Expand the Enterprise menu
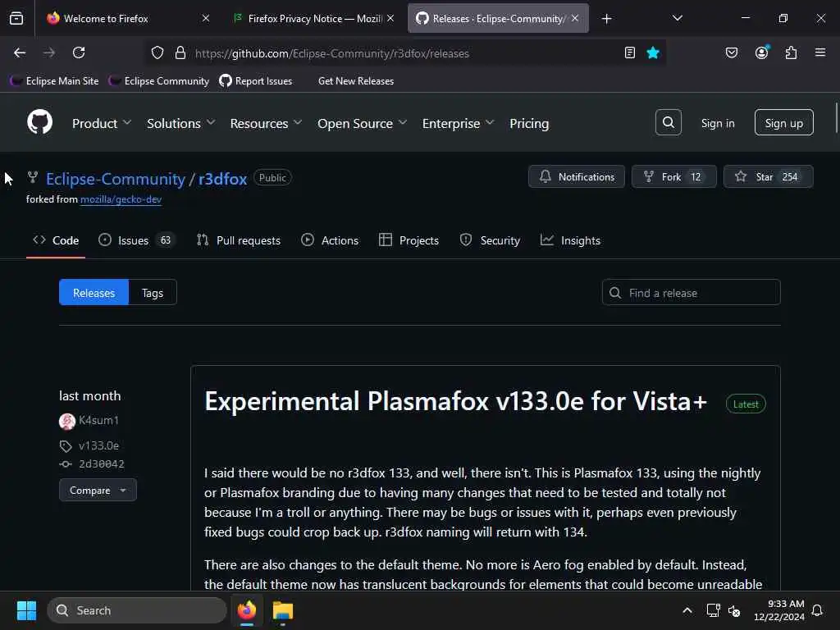 (458, 123)
